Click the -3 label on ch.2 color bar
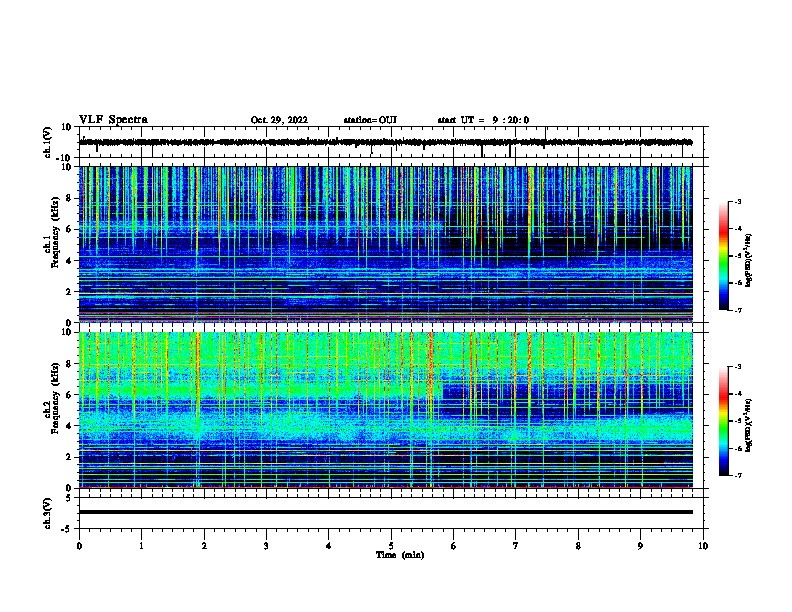This screenshot has width=792, height=612. pos(737,367)
